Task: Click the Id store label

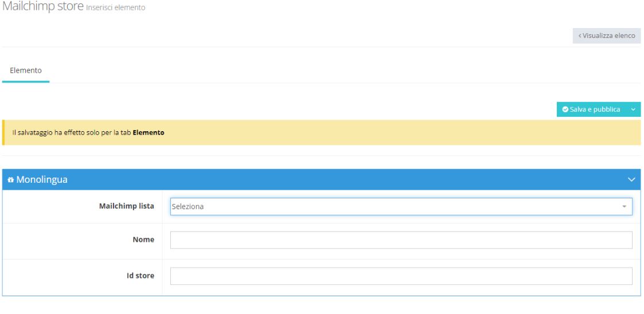Action: tap(140, 276)
